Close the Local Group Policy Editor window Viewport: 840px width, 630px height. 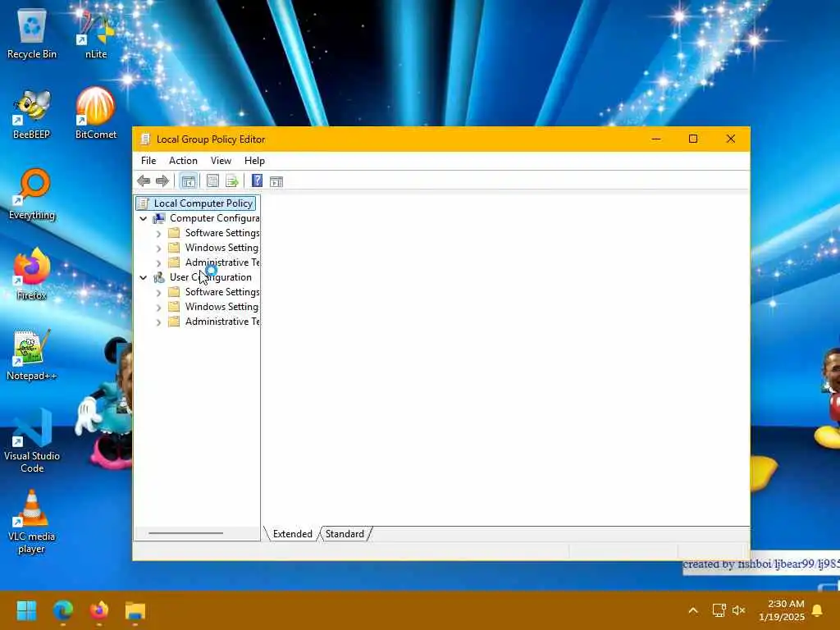coord(731,139)
